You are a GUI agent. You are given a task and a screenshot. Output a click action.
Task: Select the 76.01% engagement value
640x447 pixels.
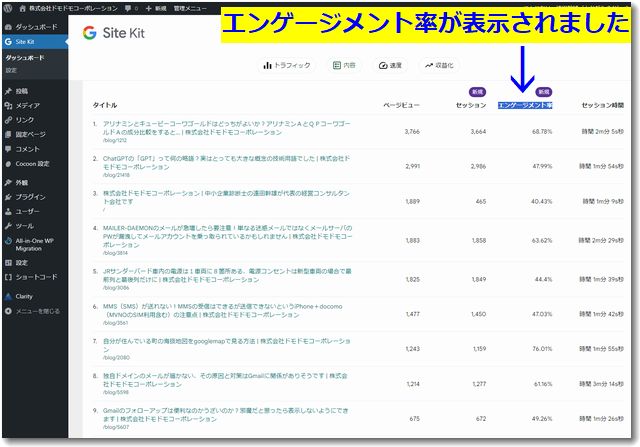coord(542,349)
